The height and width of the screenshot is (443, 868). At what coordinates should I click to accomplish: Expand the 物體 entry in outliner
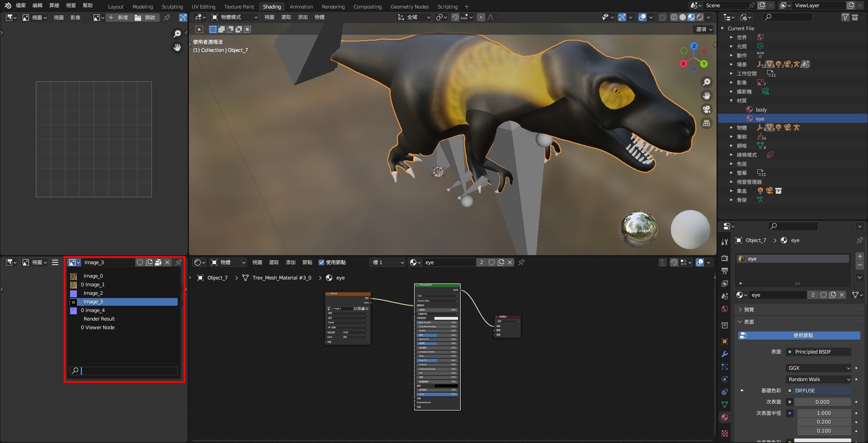pos(731,128)
